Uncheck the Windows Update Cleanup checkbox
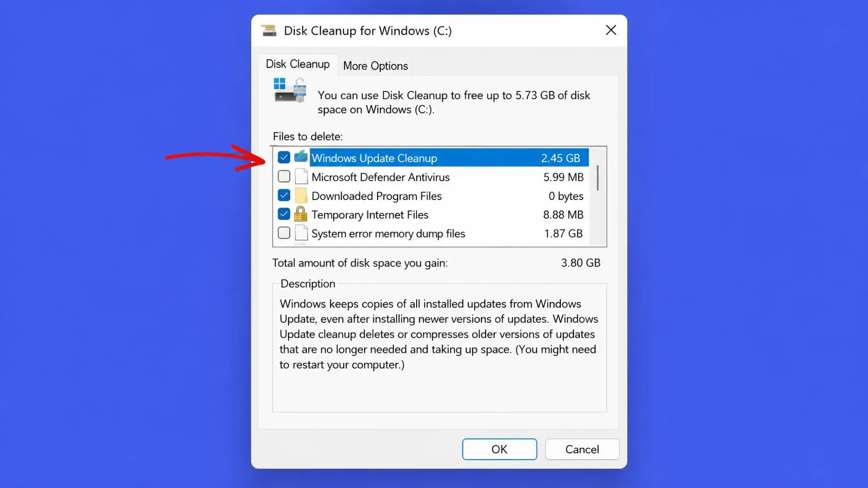This screenshot has width=868, height=488. 284,157
